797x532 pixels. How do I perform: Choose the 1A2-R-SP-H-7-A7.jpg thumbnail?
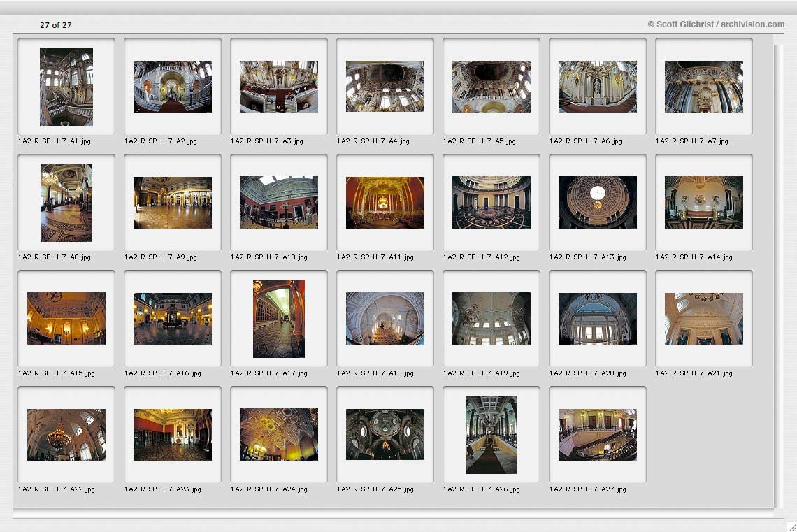point(703,87)
